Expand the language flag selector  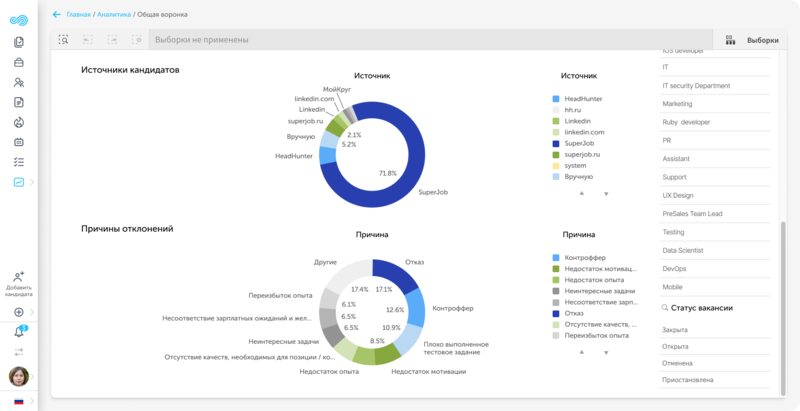pos(19,401)
